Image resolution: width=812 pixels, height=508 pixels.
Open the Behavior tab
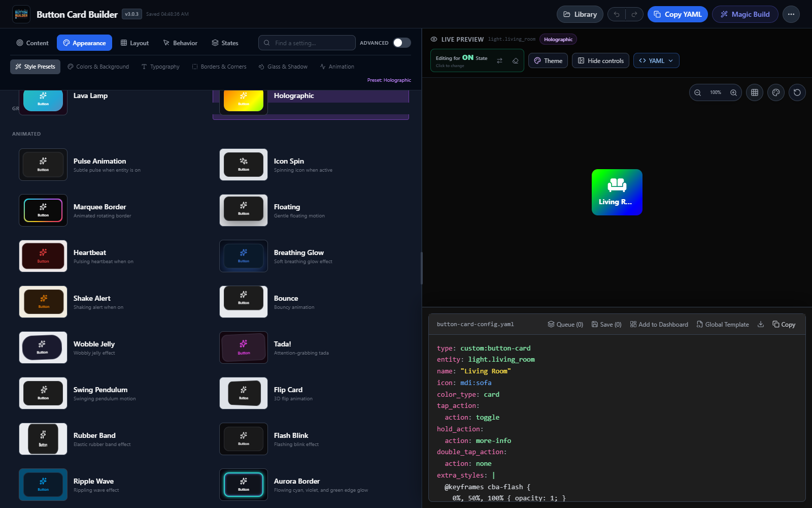click(180, 43)
